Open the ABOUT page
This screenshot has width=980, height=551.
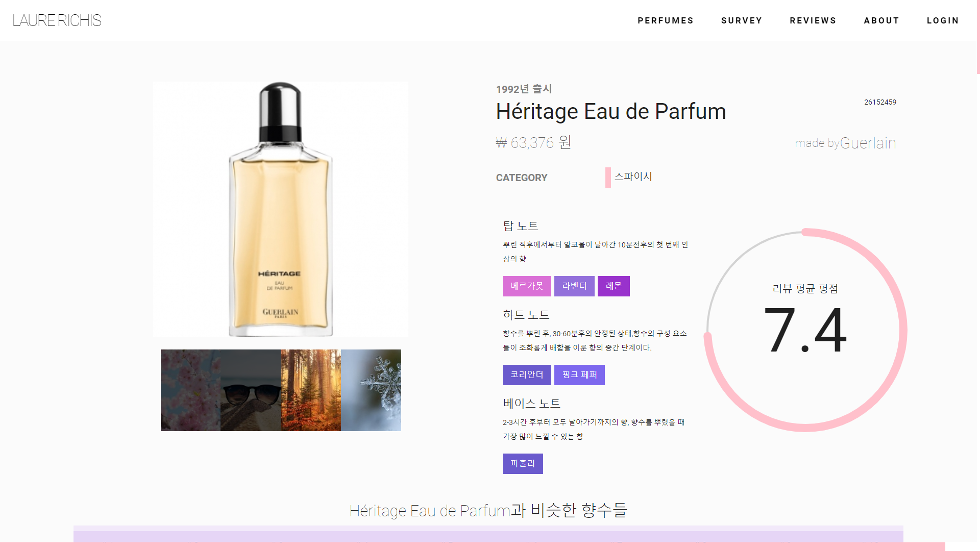pyautogui.click(x=881, y=20)
